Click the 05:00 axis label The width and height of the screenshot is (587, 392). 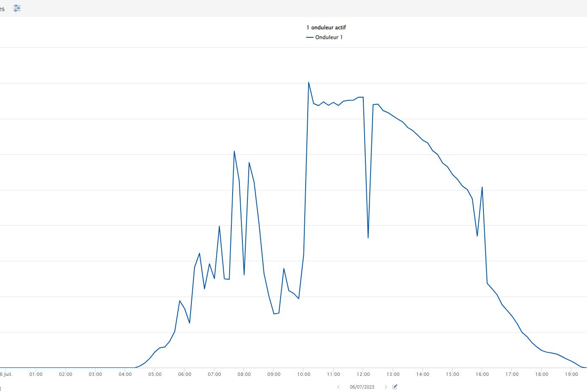155,374
